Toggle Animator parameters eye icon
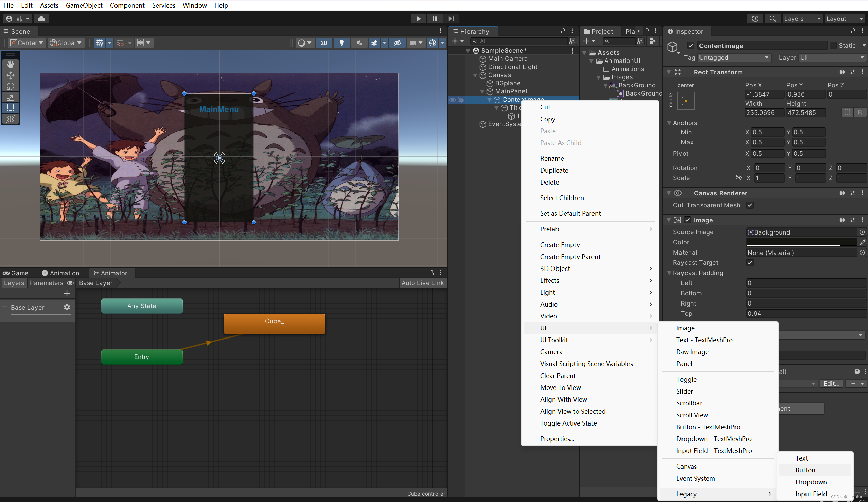The image size is (868, 502). coord(70,283)
